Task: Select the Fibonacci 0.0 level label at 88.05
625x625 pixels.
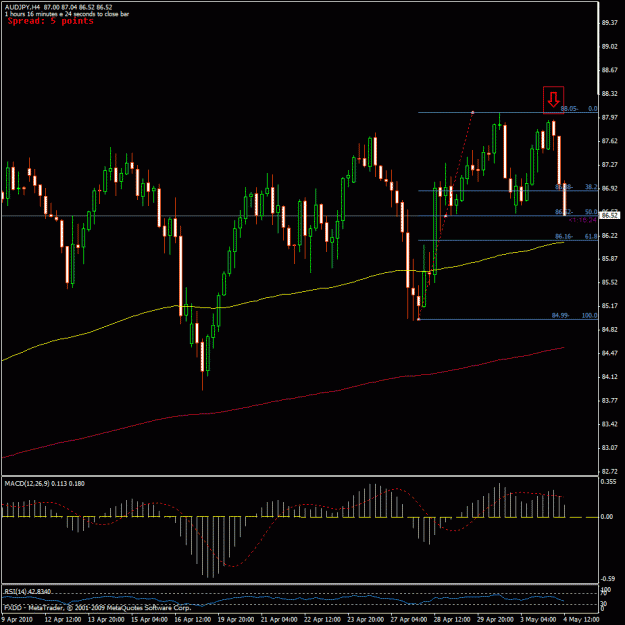Action: pyautogui.click(x=579, y=108)
